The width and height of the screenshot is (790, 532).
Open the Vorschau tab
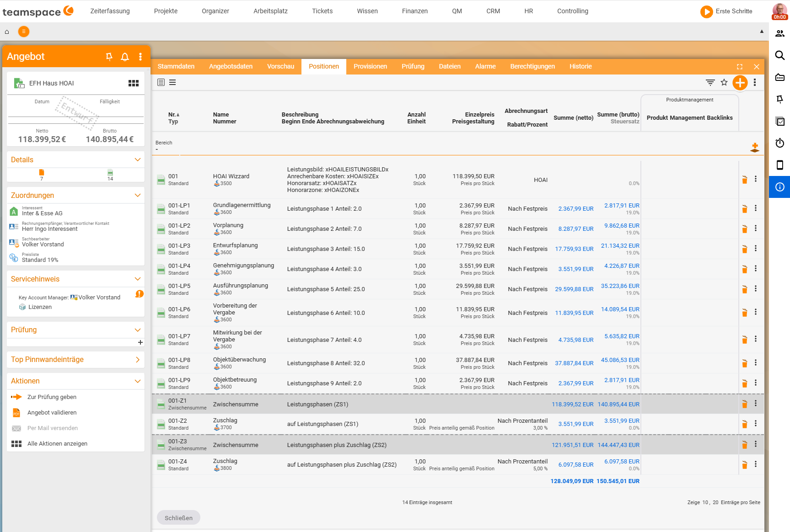click(281, 67)
